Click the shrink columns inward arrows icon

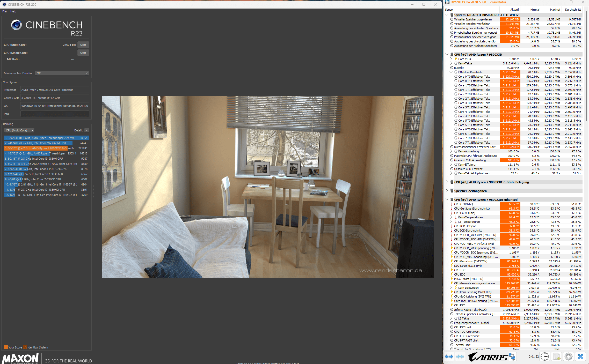[460, 356]
